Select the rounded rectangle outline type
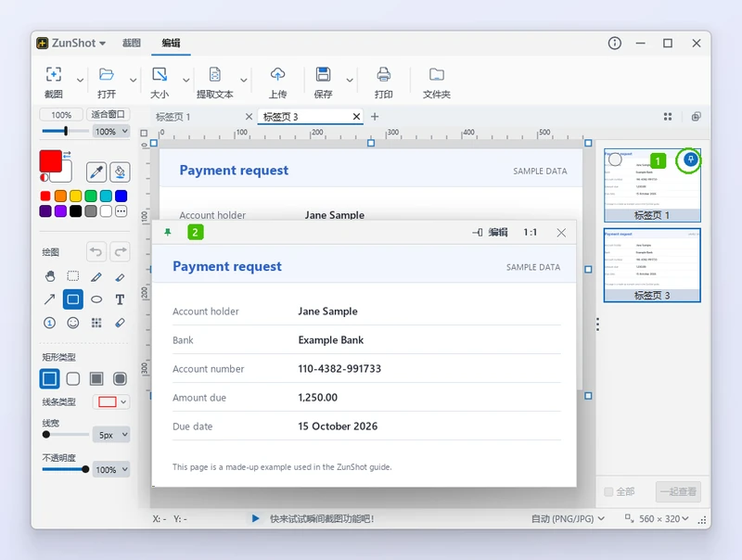Image resolution: width=742 pixels, height=560 pixels. (73, 379)
